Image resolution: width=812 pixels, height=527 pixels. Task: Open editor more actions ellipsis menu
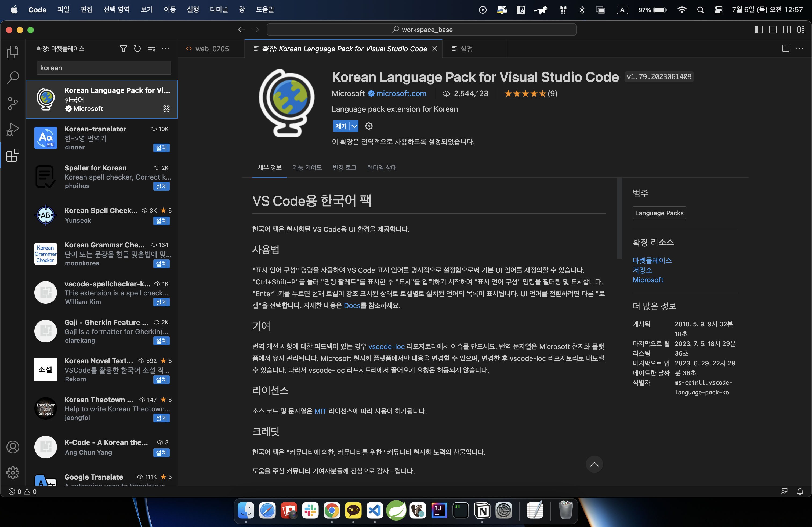[x=799, y=49]
